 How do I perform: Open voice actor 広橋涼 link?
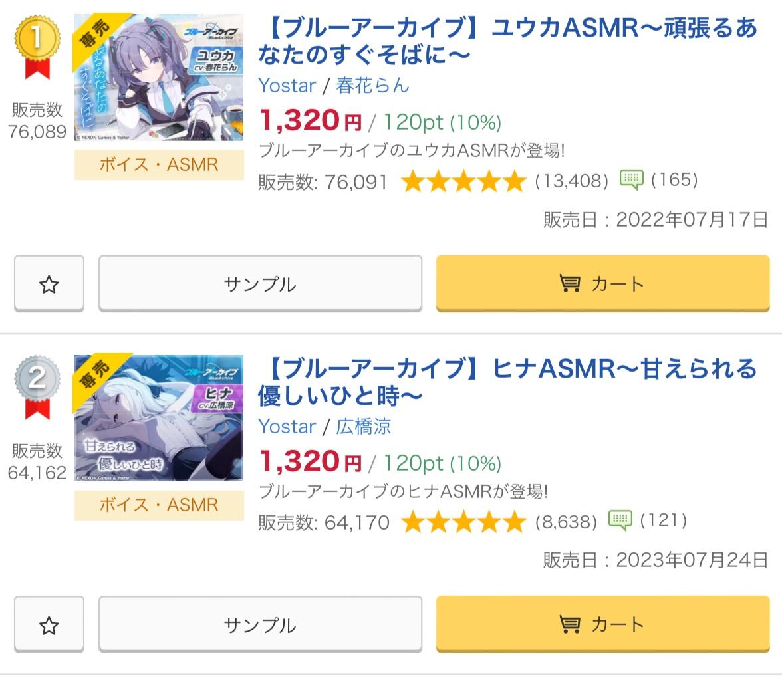[x=364, y=427]
